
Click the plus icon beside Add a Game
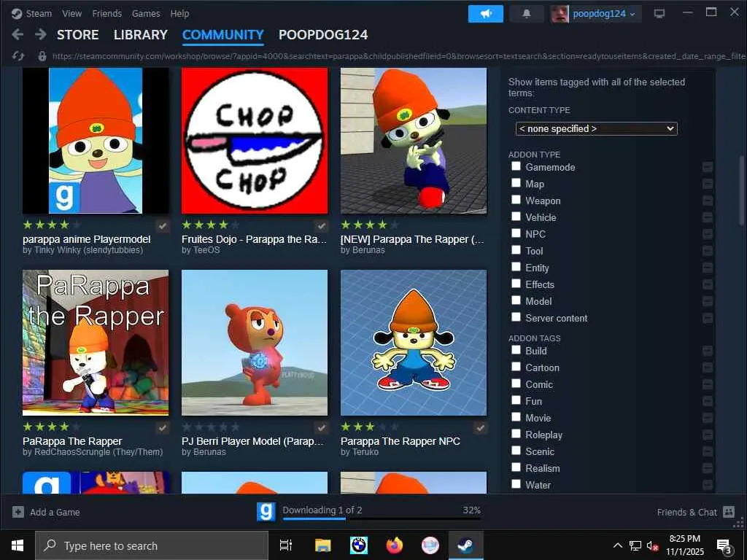tap(18, 512)
